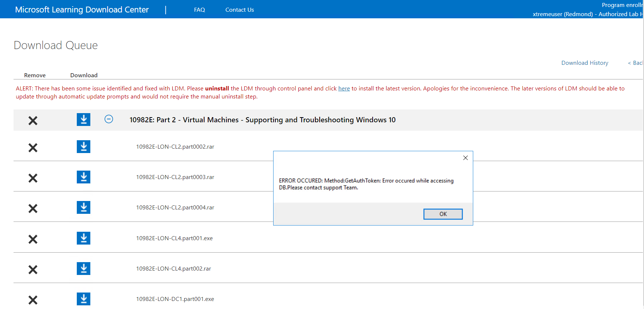Image resolution: width=644 pixels, height=309 pixels.
Task: Click the Download column header
Action: click(84, 75)
